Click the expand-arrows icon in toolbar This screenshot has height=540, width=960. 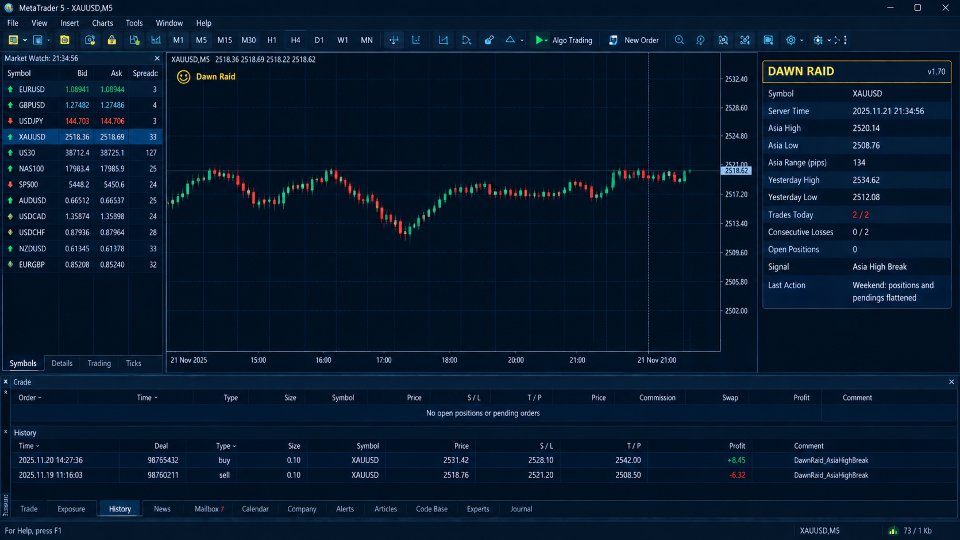[745, 40]
